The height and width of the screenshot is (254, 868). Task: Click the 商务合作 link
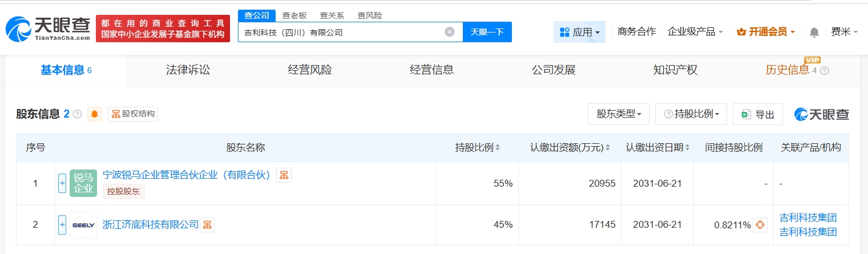point(637,32)
